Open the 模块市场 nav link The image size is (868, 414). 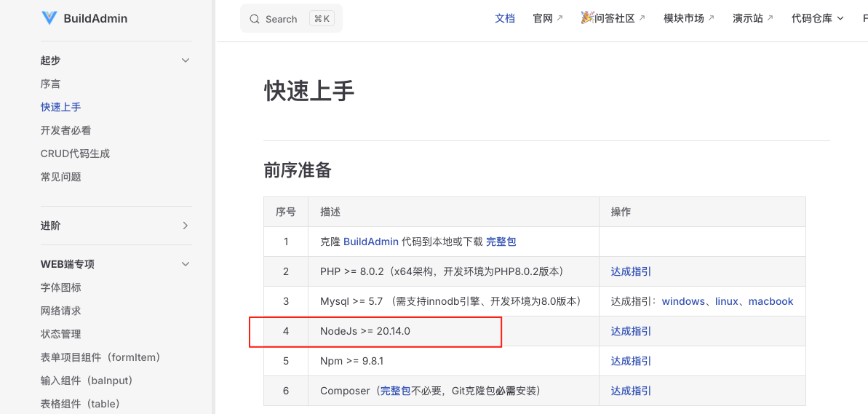(x=689, y=18)
